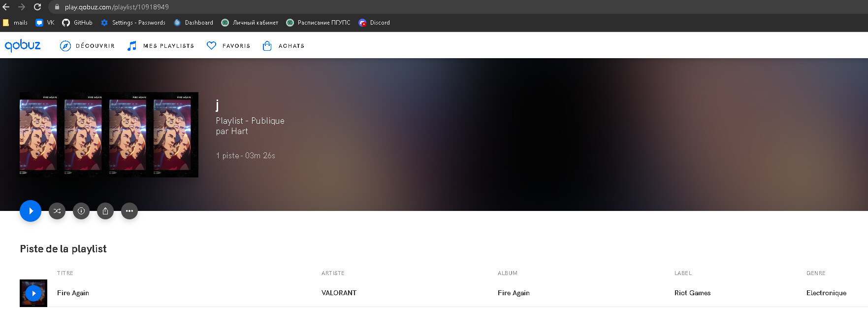Click the Favoris heart icon
This screenshot has height=311, width=868.
coord(211,46)
